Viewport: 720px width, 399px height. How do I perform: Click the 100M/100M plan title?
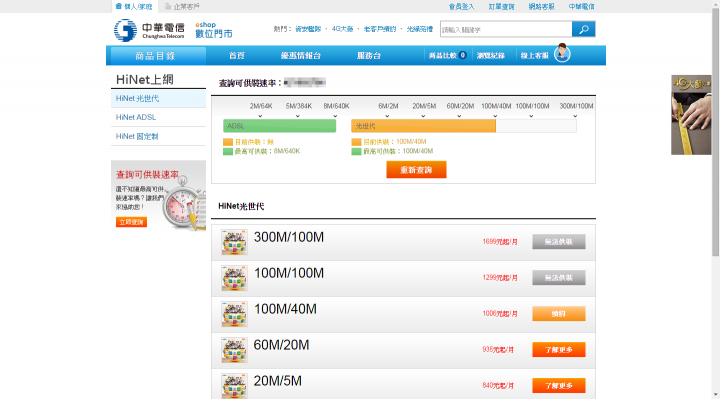289,273
